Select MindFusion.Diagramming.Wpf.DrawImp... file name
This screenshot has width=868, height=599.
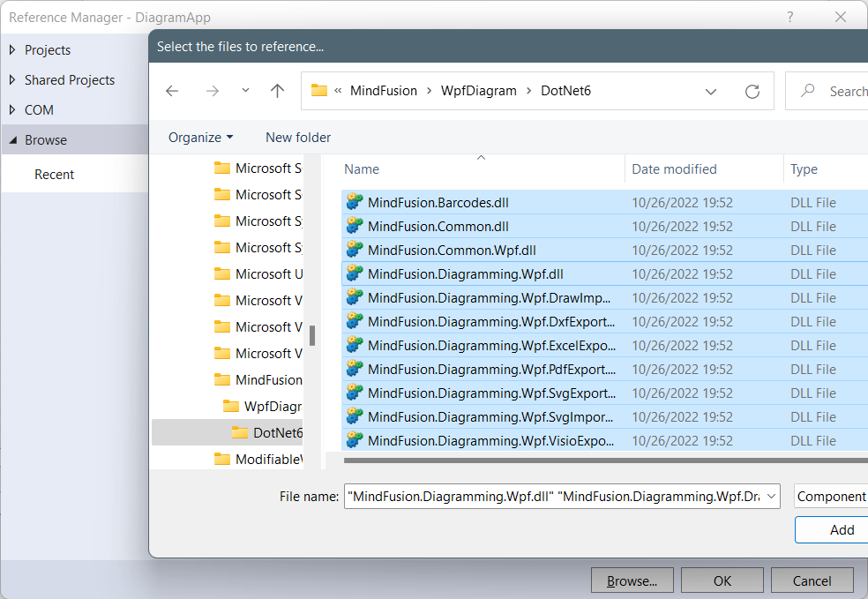(x=490, y=298)
